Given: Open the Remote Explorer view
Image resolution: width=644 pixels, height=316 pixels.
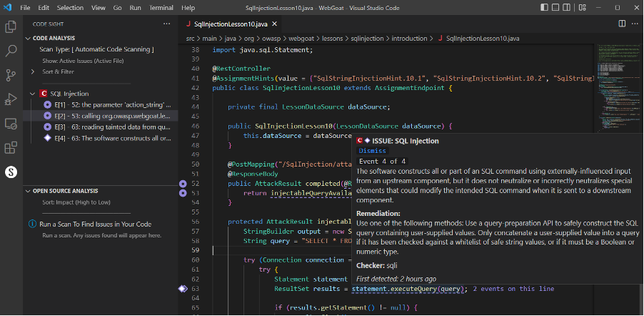Looking at the screenshot, I should [x=11, y=124].
